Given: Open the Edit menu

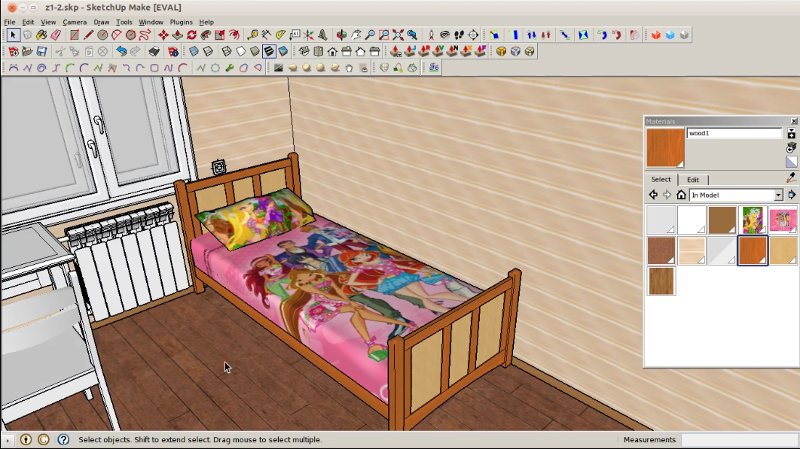Looking at the screenshot, I should pyautogui.click(x=28, y=22).
